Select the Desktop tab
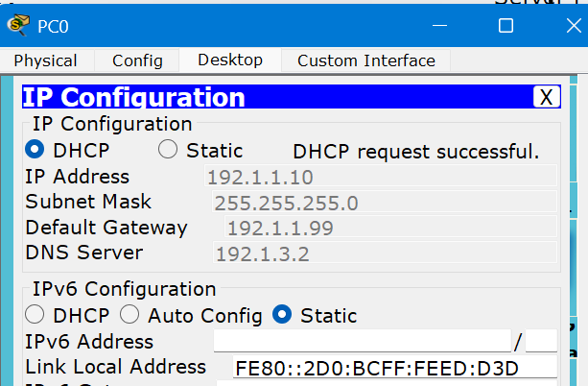The image size is (588, 386). tap(230, 60)
